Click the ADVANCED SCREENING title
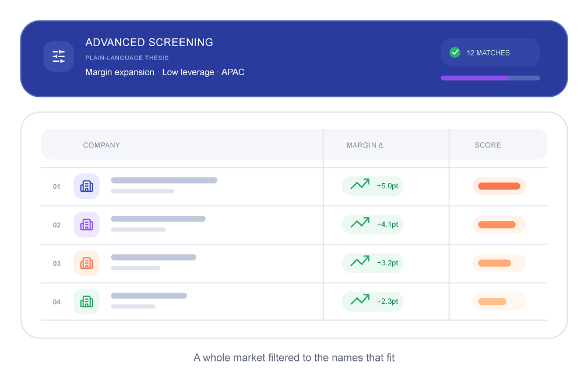 point(149,43)
